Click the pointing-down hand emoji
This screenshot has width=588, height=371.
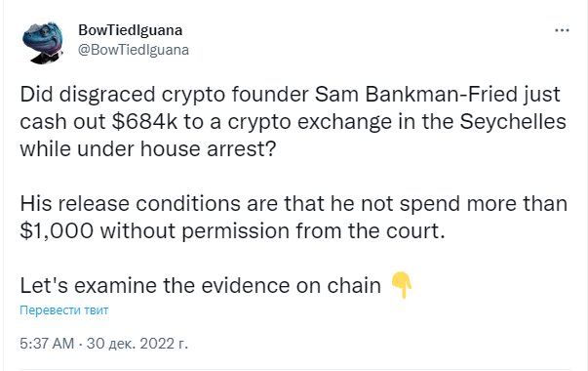click(402, 285)
